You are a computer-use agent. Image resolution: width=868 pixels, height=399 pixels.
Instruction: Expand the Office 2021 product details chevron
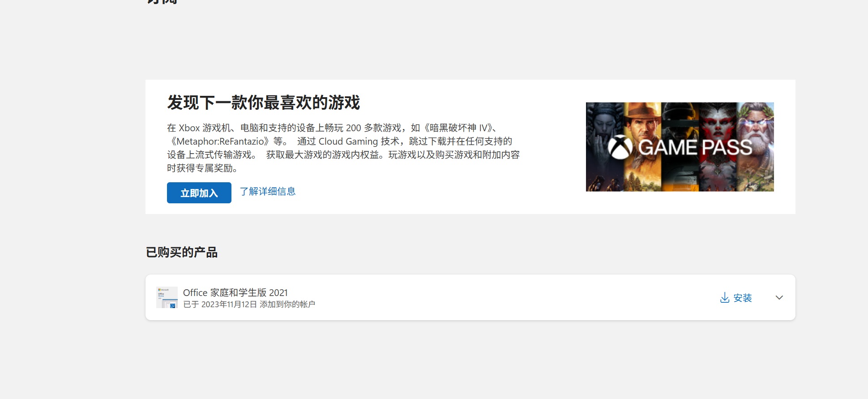[779, 297]
